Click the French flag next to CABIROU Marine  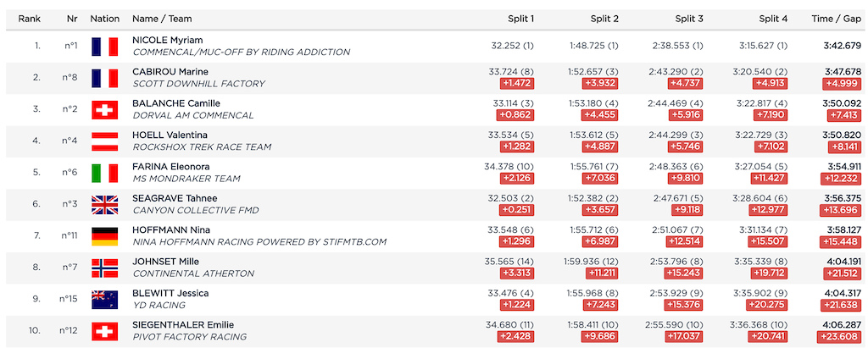tap(104, 78)
